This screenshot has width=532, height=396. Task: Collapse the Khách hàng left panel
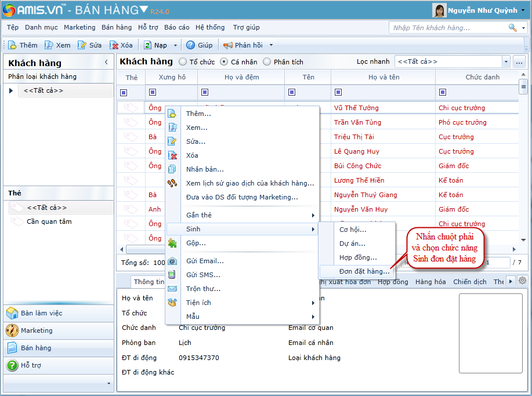coord(106,62)
